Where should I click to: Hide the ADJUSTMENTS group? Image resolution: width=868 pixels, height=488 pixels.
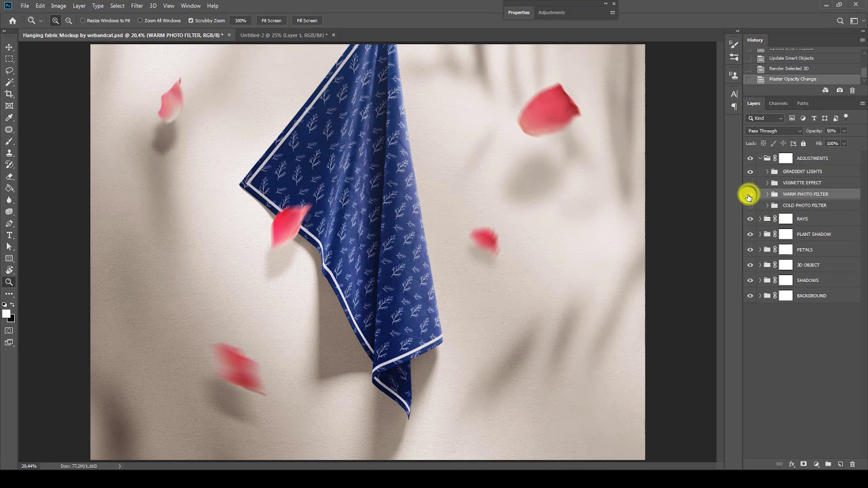coord(750,159)
